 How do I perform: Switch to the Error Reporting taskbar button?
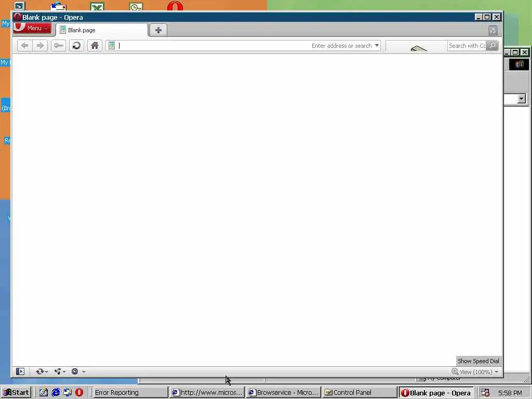[130, 393]
